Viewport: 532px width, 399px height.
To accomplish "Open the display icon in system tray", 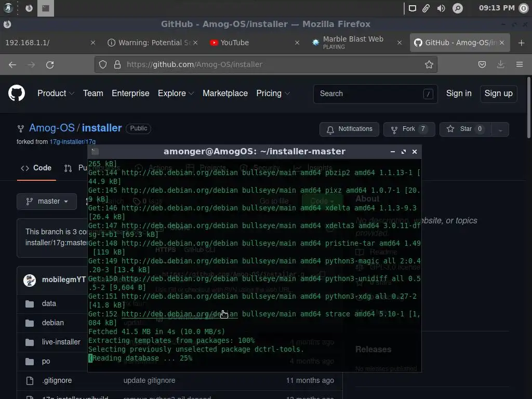I will (412, 8).
